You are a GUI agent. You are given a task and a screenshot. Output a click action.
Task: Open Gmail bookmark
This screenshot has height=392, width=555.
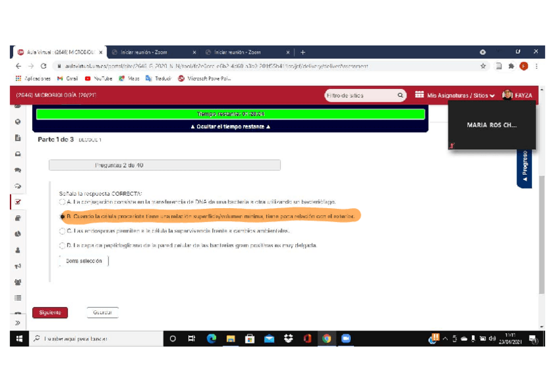[x=67, y=79]
